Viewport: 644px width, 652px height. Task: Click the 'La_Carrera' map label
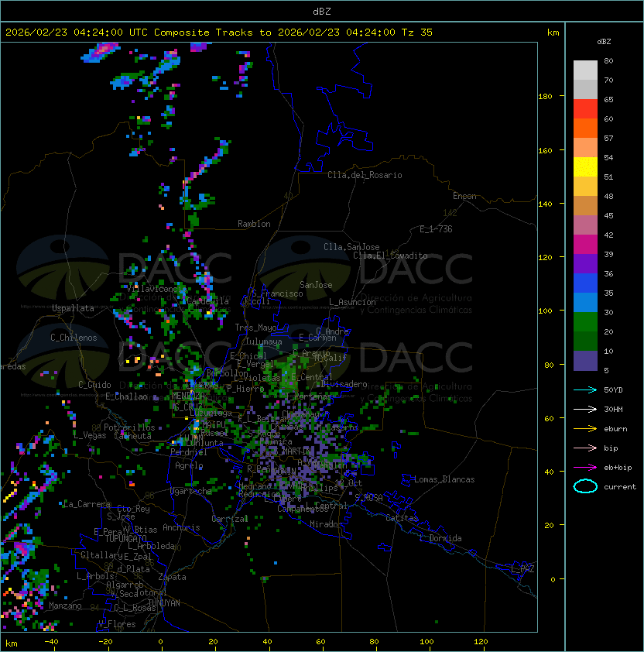(x=87, y=504)
